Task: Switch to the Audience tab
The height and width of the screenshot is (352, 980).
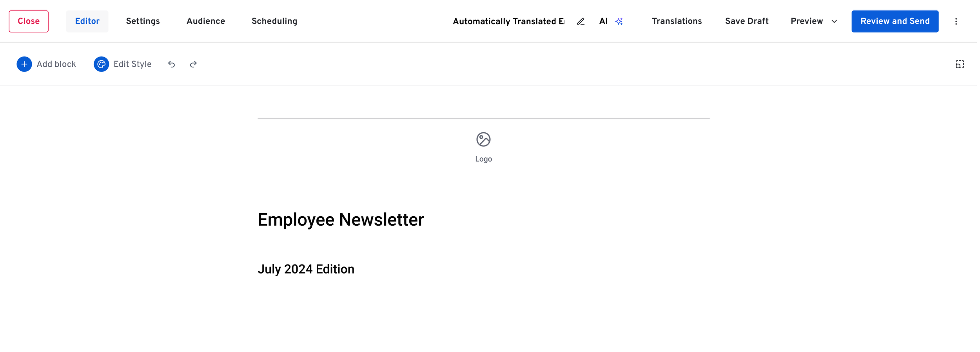Action: (x=205, y=22)
